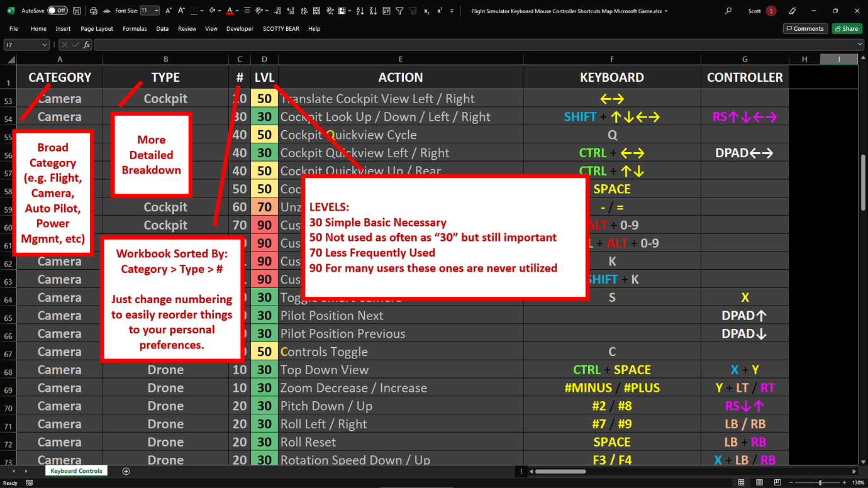Expand the Name Box dropdown arrow
Viewport: 868px width, 488px height.
(44, 45)
